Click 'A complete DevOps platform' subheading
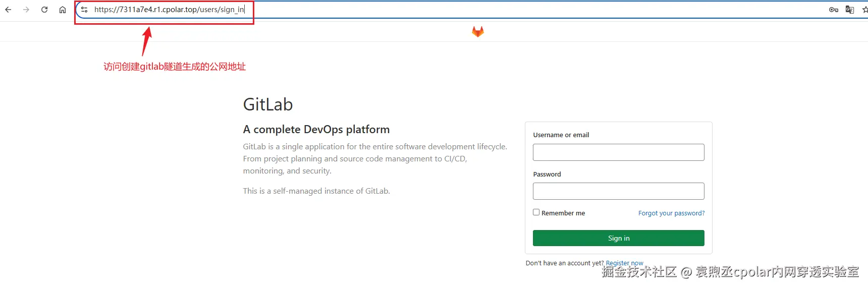 pyautogui.click(x=316, y=130)
